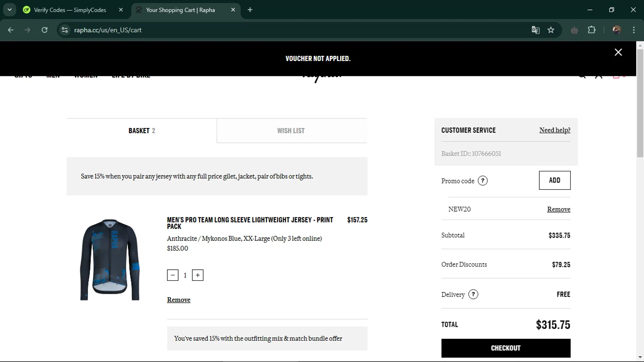Click the jersey product thumbnail
Screen dimensions: 644x362
click(110, 260)
